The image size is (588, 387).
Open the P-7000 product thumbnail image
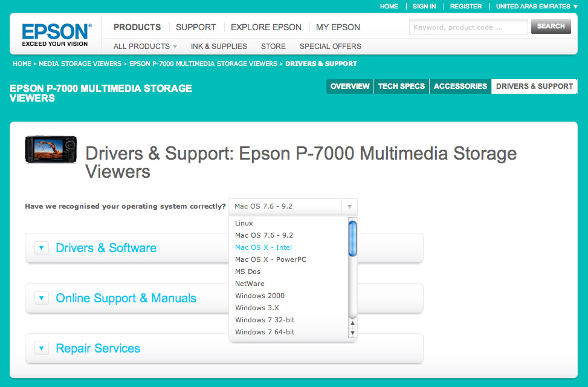pyautogui.click(x=51, y=149)
